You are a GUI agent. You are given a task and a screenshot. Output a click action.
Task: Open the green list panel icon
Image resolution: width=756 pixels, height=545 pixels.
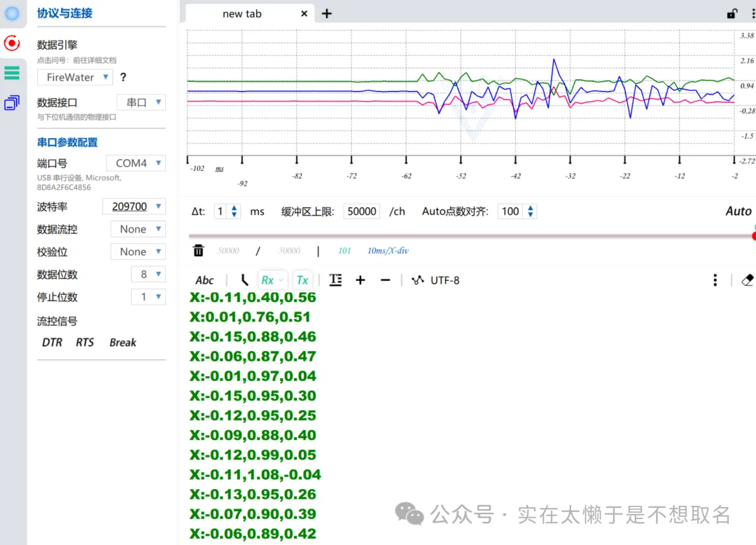click(x=12, y=73)
